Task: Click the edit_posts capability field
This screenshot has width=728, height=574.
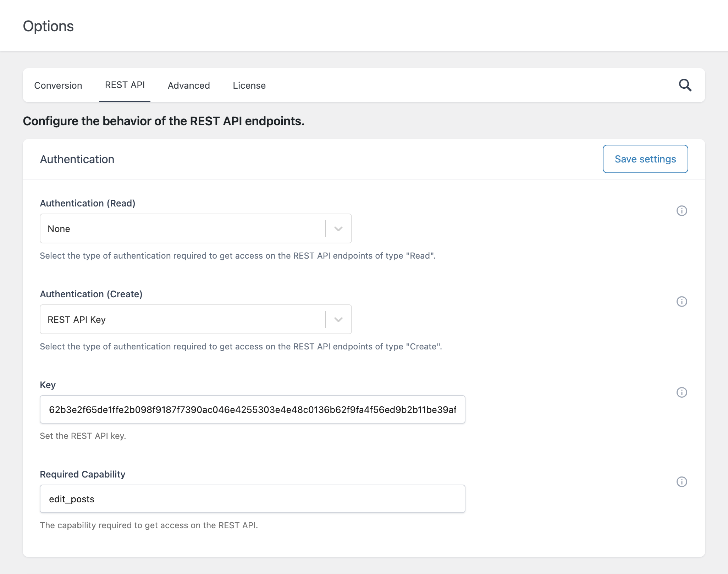Action: point(252,499)
